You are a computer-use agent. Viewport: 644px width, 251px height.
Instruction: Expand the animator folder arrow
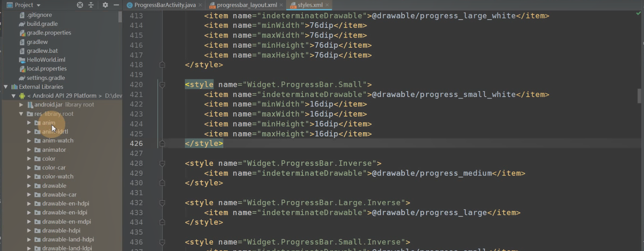pos(29,150)
